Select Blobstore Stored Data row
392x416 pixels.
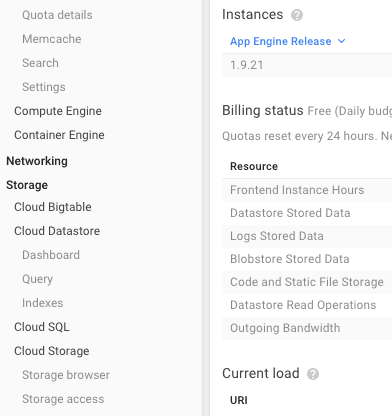coord(307,259)
